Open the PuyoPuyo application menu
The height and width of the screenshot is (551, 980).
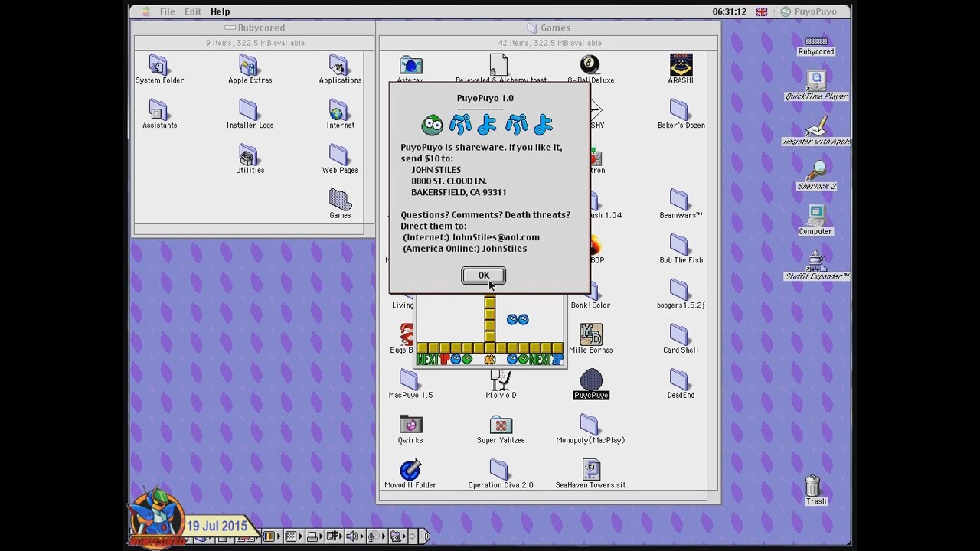tap(808, 11)
